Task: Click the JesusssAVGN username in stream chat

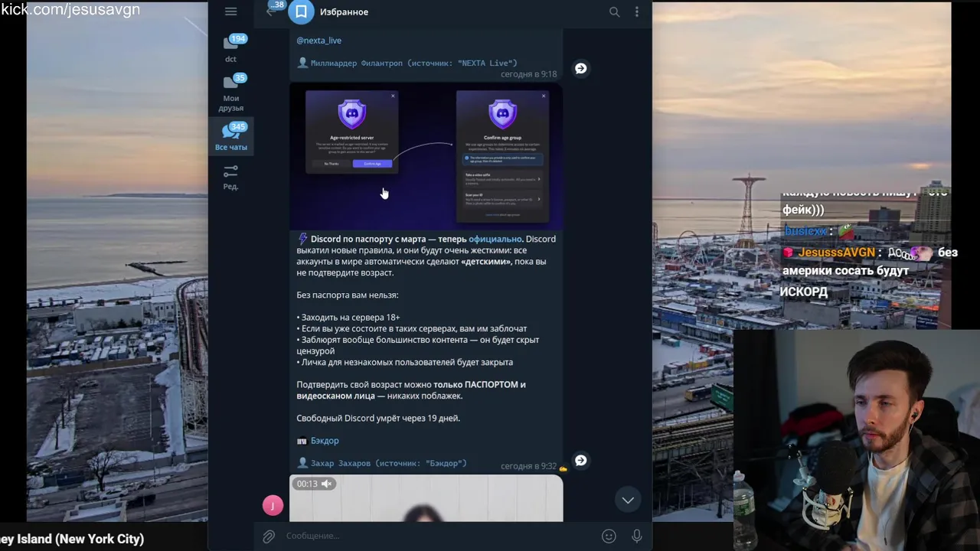Action: tap(836, 253)
